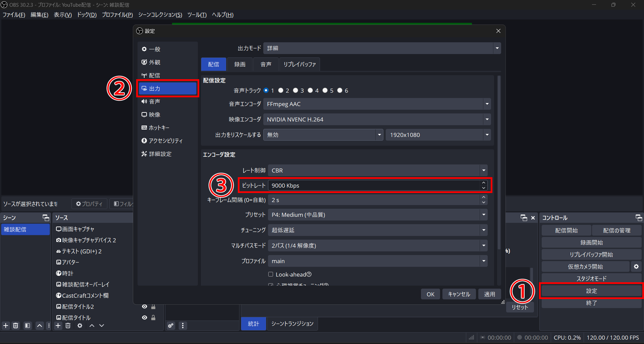This screenshot has height=344, width=644.
Task: Open the シーンコレクション menu
Action: (x=160, y=15)
